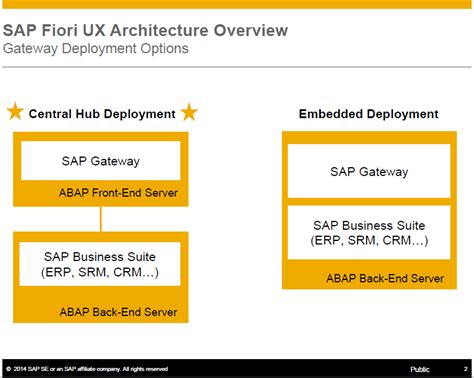Click the 'ABAP Front-End Server' label
Viewport: 474px width, 378px height.
point(118,193)
